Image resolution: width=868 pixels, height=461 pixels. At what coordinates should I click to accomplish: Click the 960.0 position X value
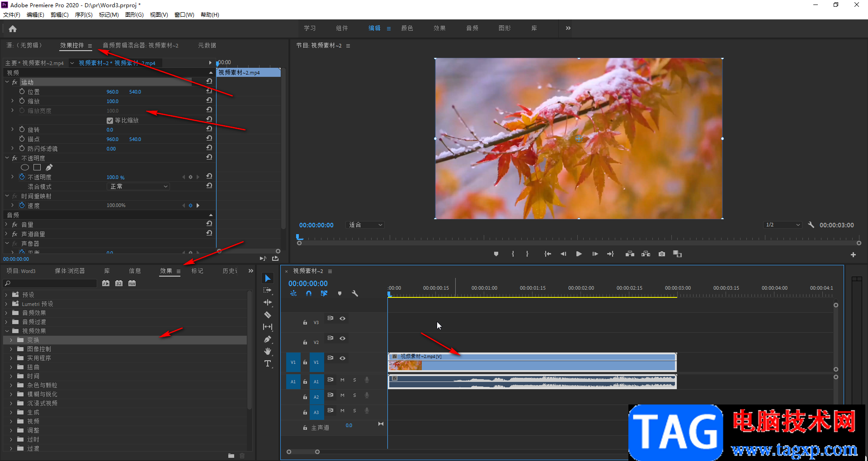coord(112,92)
